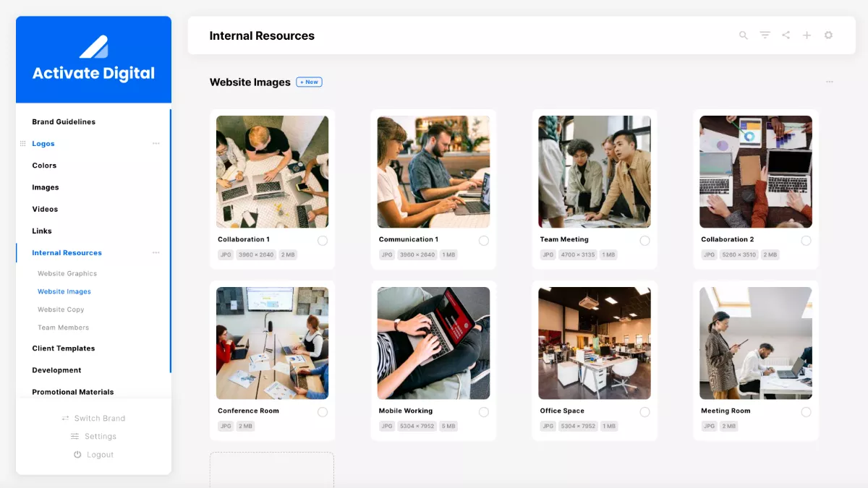Open Website Images section three-dot menu
The height and width of the screenshot is (488, 868).
pyautogui.click(x=829, y=82)
